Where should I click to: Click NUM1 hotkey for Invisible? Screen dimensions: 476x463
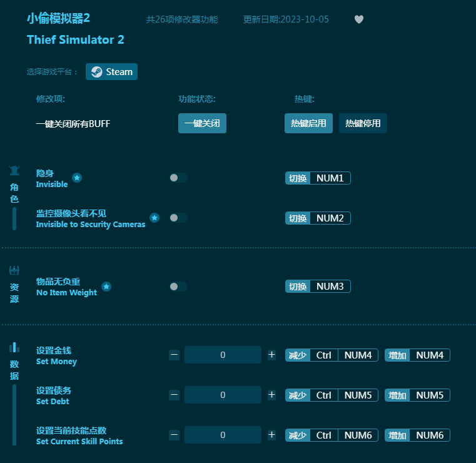[x=330, y=178]
